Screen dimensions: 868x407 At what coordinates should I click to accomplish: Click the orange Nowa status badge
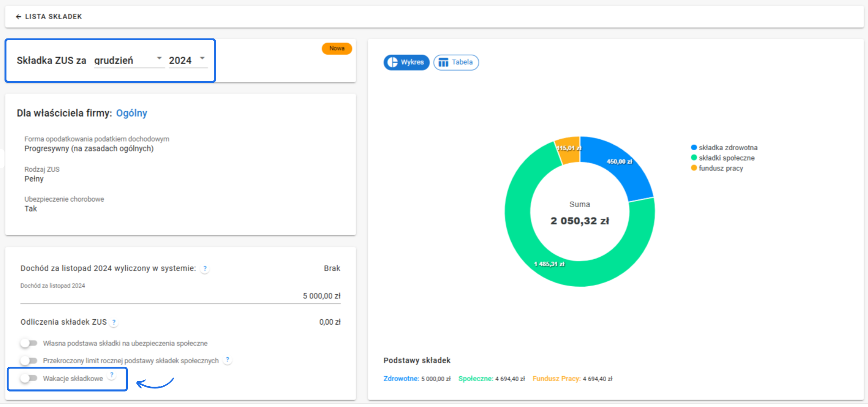[x=337, y=48]
